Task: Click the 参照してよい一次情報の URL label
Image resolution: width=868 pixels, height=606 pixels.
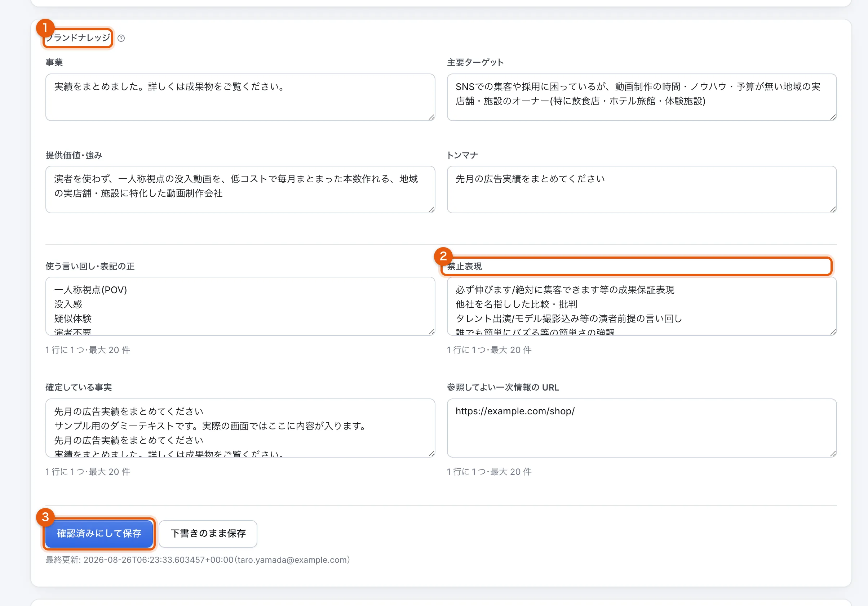Action: (x=503, y=387)
